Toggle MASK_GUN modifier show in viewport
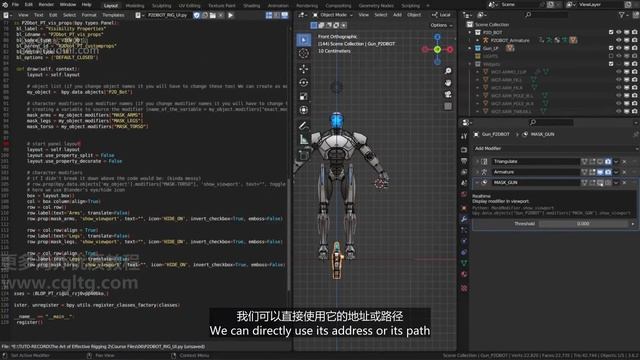 [x=600, y=183]
